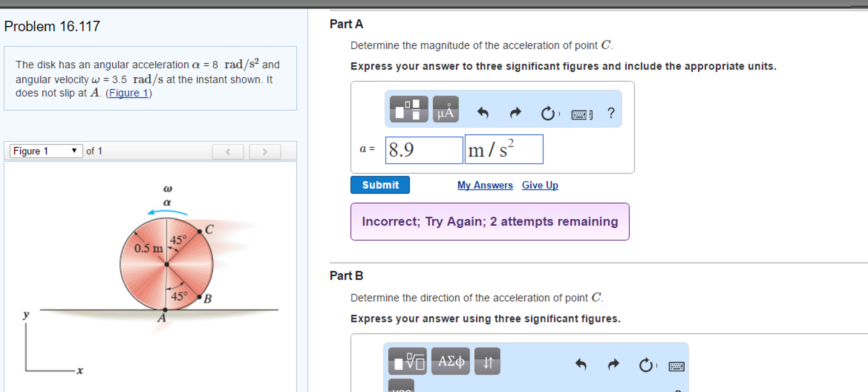868x392 pixels.
Task: Open help question mark in Part A
Action: pyautogui.click(x=611, y=112)
